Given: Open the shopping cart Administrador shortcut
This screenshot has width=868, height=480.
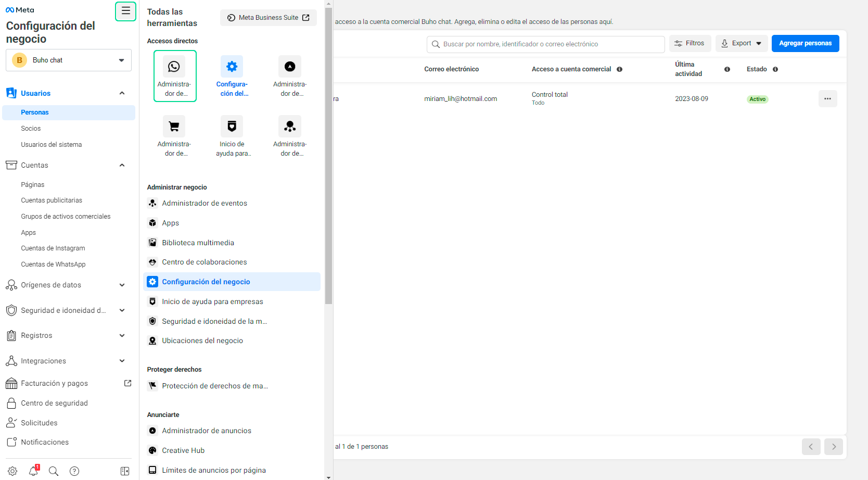Looking at the screenshot, I should [174, 127].
